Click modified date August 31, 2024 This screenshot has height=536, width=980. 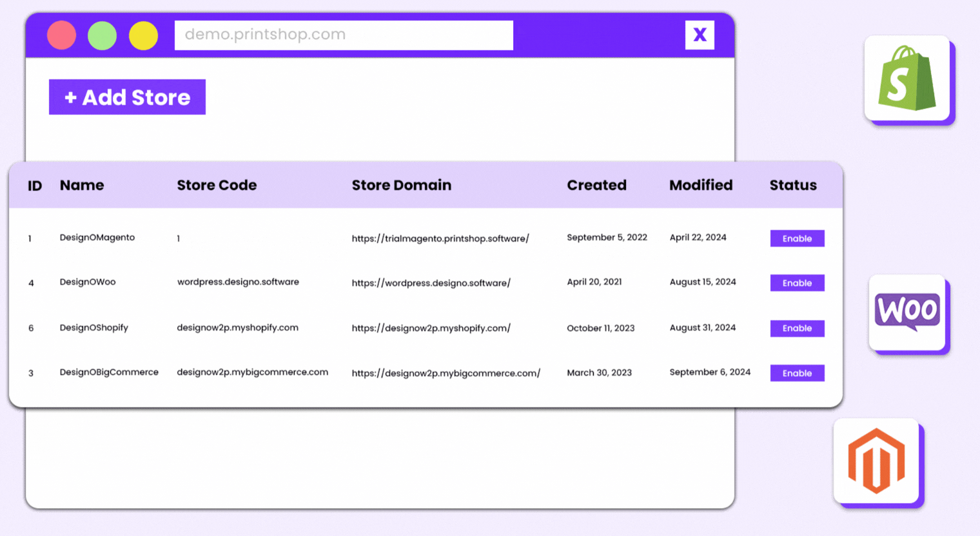click(703, 328)
